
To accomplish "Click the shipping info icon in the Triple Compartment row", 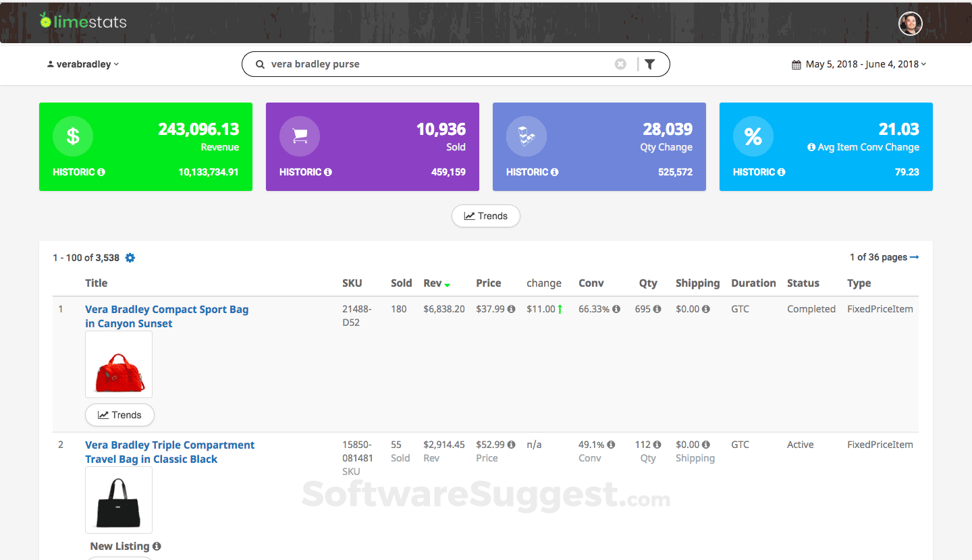I will coord(705,445).
